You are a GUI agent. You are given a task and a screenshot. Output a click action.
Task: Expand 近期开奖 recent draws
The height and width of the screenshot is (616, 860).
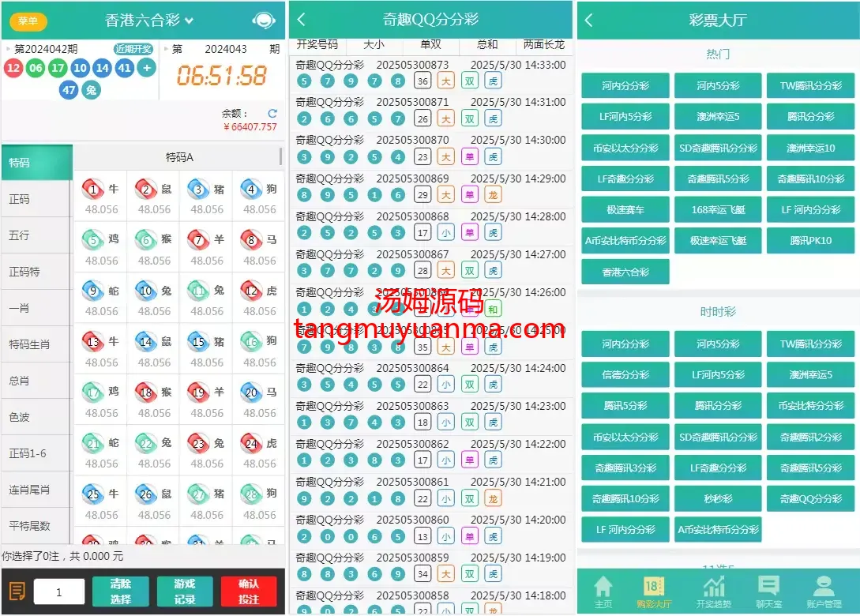133,49
